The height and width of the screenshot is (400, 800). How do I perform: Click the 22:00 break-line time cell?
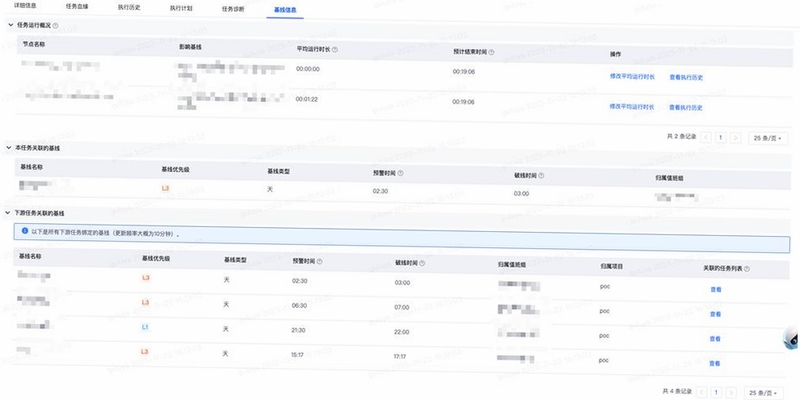coord(402,332)
